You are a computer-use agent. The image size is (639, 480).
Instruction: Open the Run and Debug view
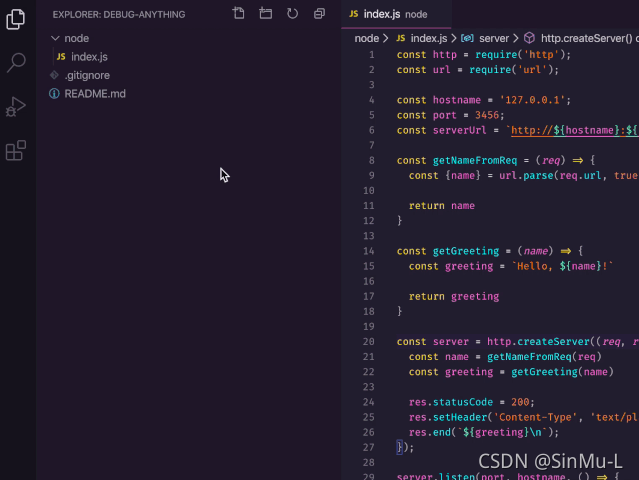click(x=16, y=107)
